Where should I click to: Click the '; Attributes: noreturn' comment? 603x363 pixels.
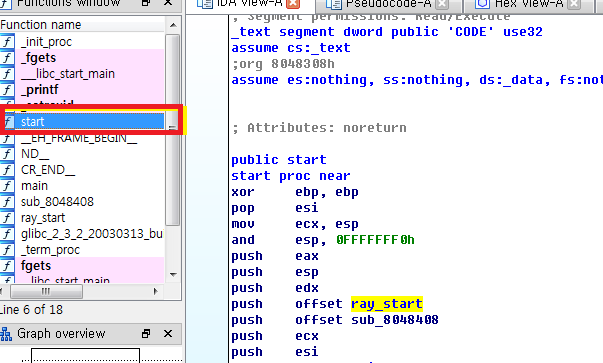click(319, 128)
